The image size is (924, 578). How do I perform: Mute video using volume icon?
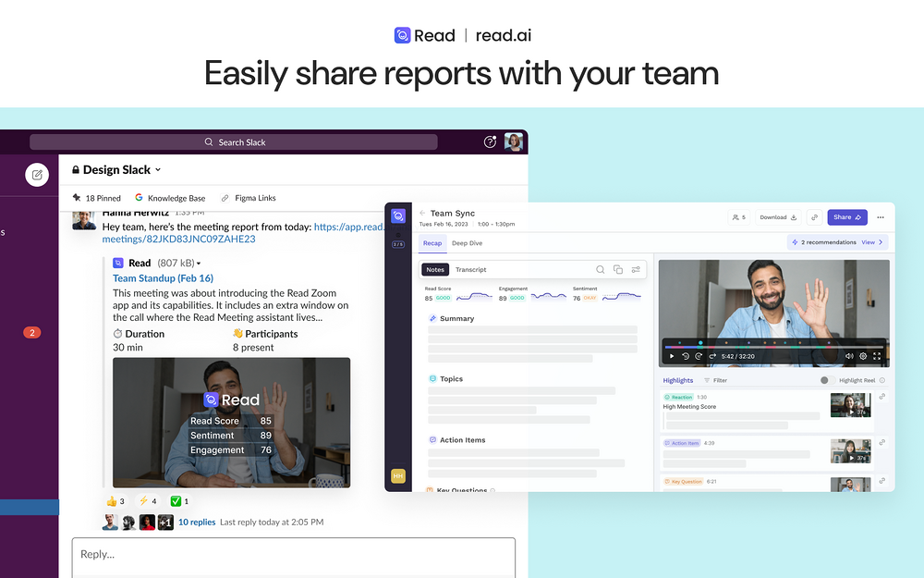pyautogui.click(x=849, y=356)
